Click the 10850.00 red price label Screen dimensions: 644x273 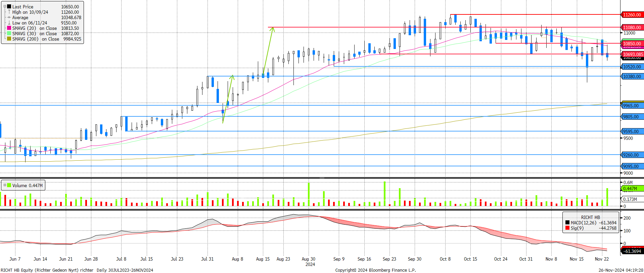(x=632, y=44)
